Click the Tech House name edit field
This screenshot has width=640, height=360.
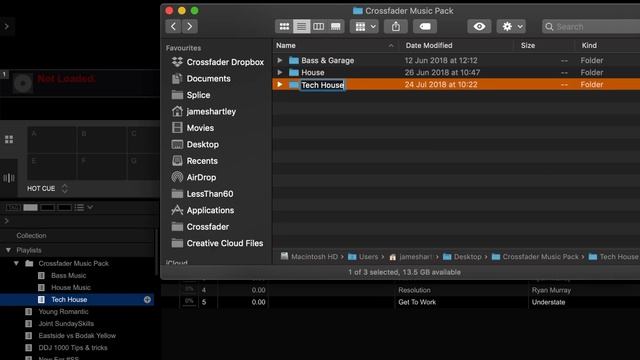pos(322,85)
